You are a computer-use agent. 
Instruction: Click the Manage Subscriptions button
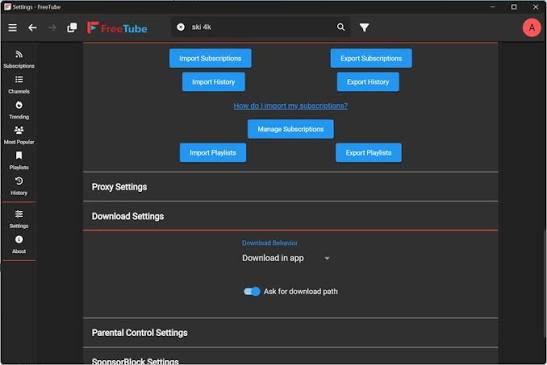[291, 129]
